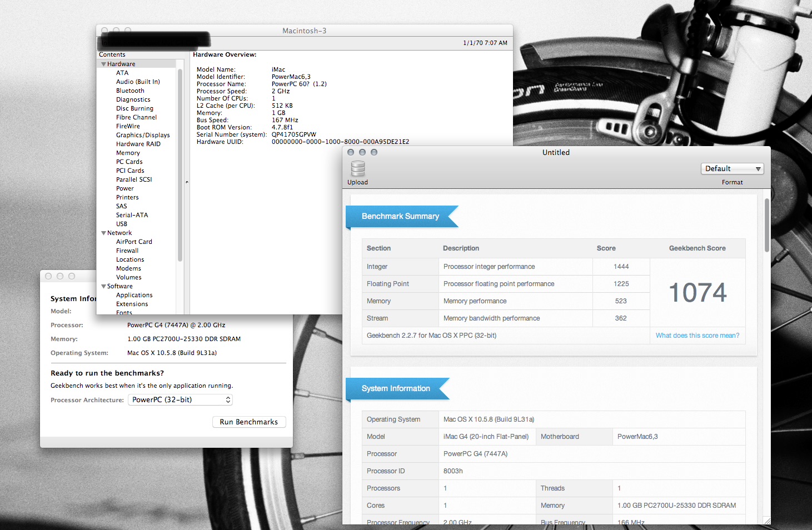Select Graphics/Displays entry

point(143,135)
